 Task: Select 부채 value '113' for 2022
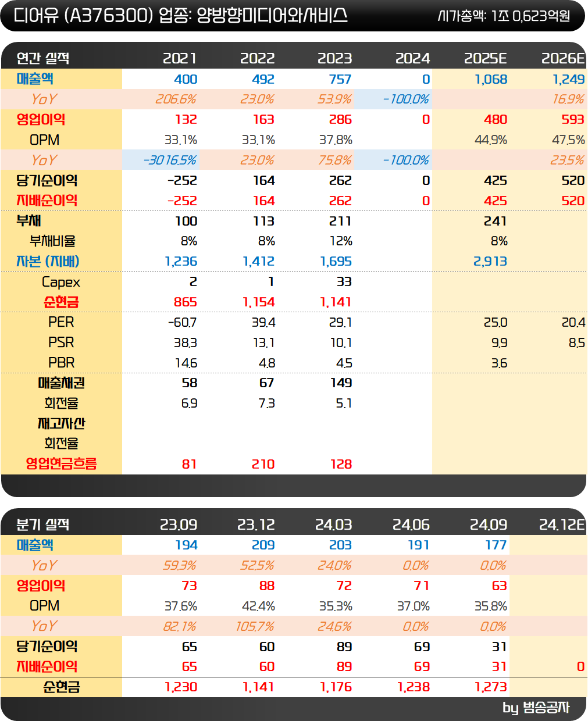coord(263,221)
